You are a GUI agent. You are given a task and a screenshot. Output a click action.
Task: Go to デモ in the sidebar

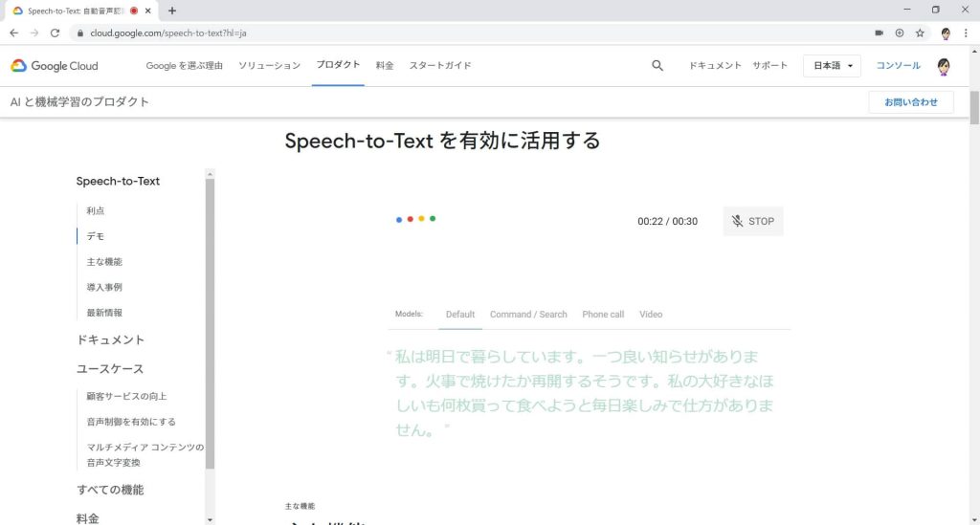coord(96,236)
